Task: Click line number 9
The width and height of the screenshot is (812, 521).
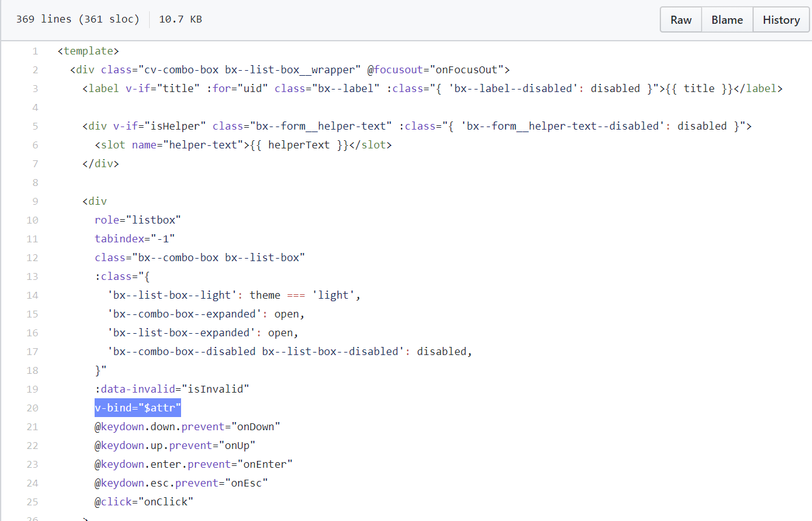Action: pyautogui.click(x=35, y=201)
